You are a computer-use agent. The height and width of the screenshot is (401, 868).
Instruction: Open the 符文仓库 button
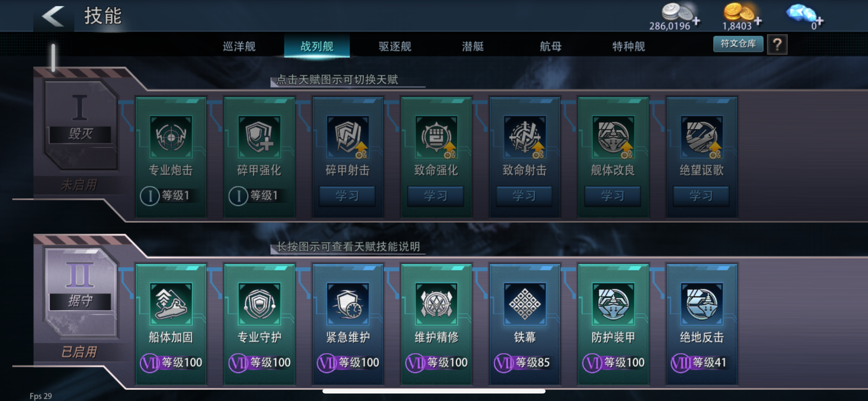pos(738,44)
